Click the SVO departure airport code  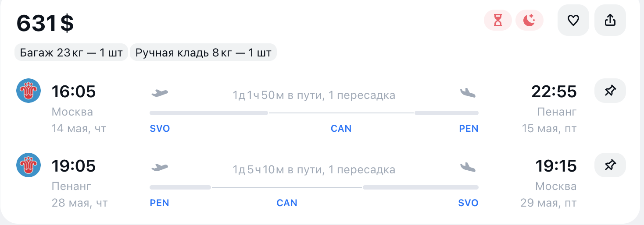pyautogui.click(x=160, y=129)
